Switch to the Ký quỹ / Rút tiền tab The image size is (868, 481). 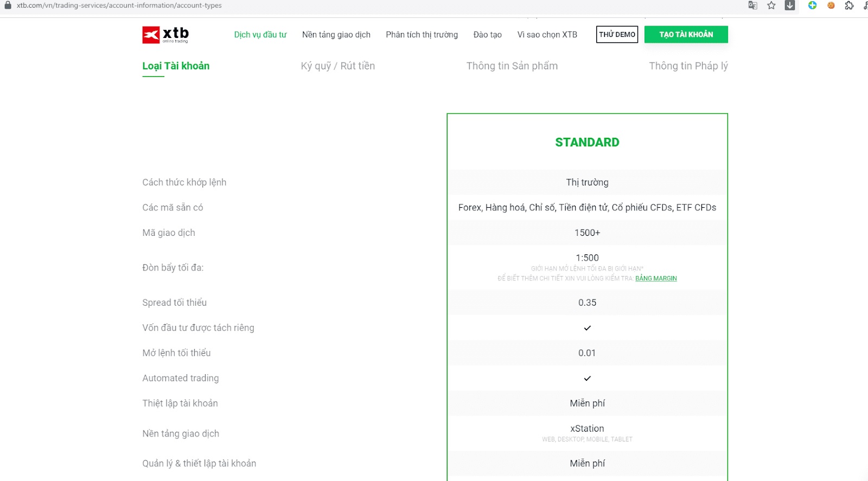pos(338,66)
